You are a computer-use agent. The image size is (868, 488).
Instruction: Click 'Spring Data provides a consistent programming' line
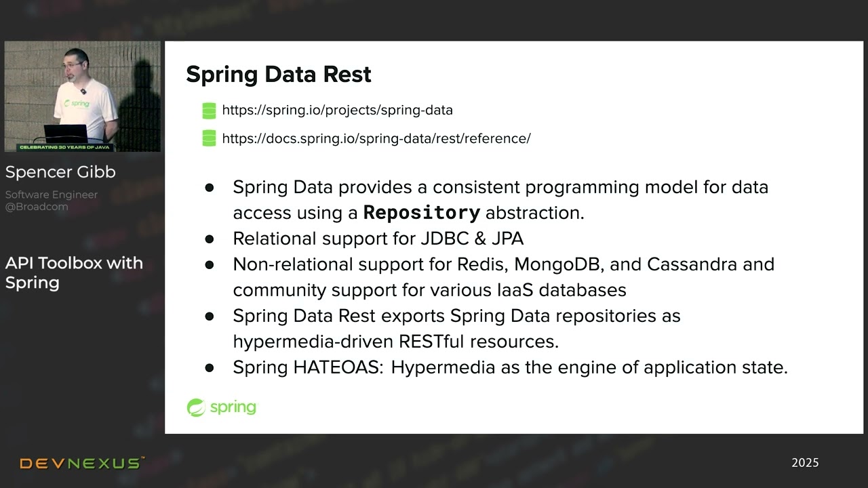(x=500, y=187)
